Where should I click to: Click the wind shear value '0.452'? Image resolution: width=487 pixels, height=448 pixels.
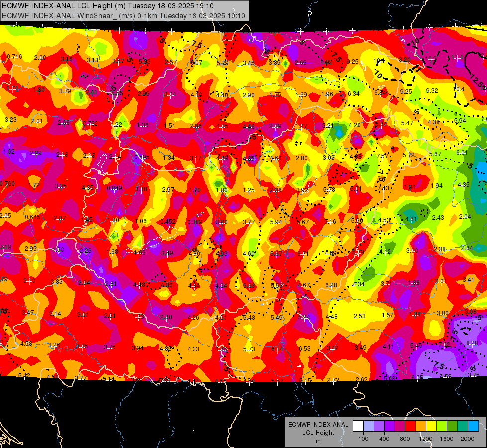pos(168,222)
